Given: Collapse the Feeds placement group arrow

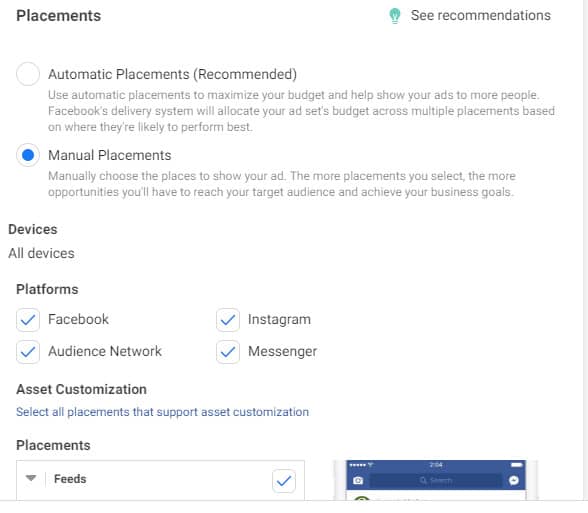Looking at the screenshot, I should click(31, 478).
